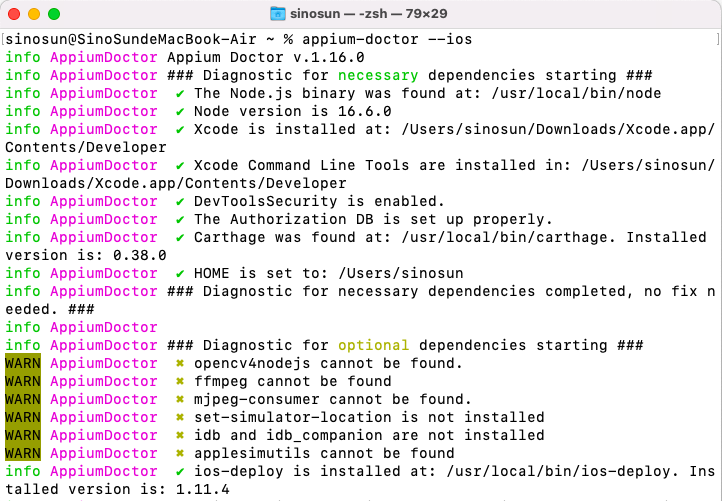The image size is (722, 501).
Task: Click the green checkmark beside Node version line
Action: (180, 111)
